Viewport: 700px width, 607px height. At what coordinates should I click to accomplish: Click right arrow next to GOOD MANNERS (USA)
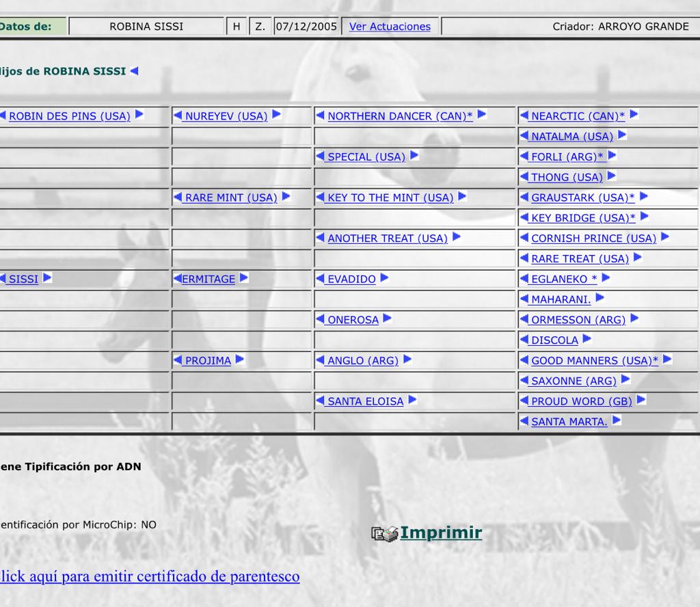[667, 360]
